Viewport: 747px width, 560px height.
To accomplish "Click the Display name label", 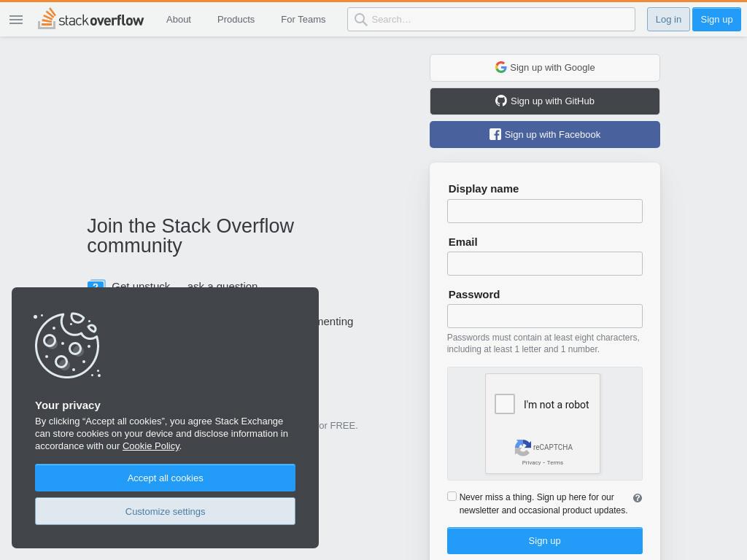I will (483, 189).
